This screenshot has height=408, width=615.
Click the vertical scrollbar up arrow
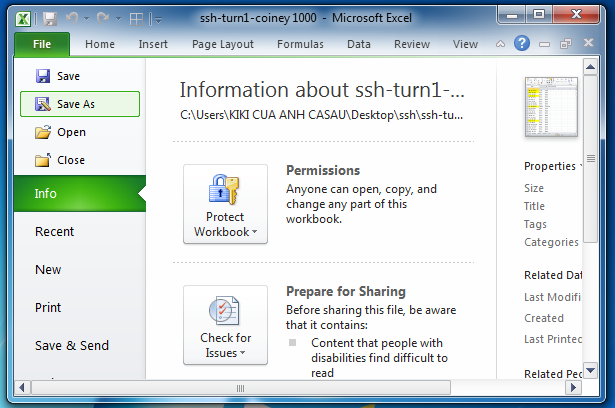pyautogui.click(x=590, y=67)
